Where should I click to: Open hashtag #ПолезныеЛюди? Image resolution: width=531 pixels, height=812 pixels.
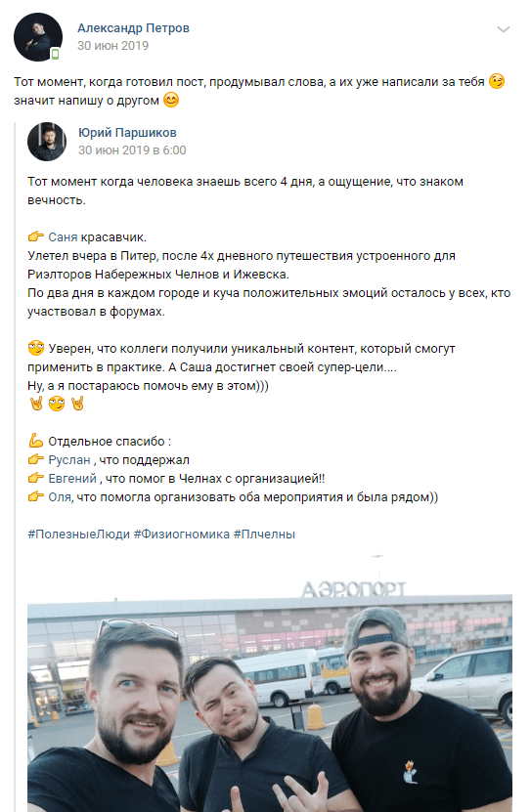tap(79, 534)
